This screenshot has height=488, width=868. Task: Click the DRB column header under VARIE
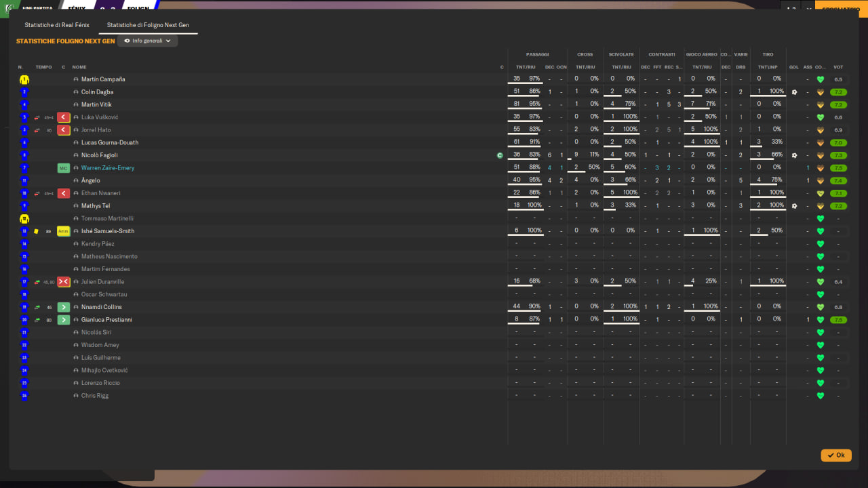741,67
